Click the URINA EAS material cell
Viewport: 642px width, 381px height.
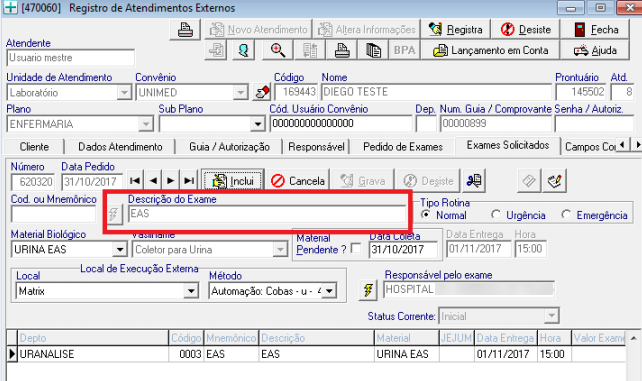[407, 354]
